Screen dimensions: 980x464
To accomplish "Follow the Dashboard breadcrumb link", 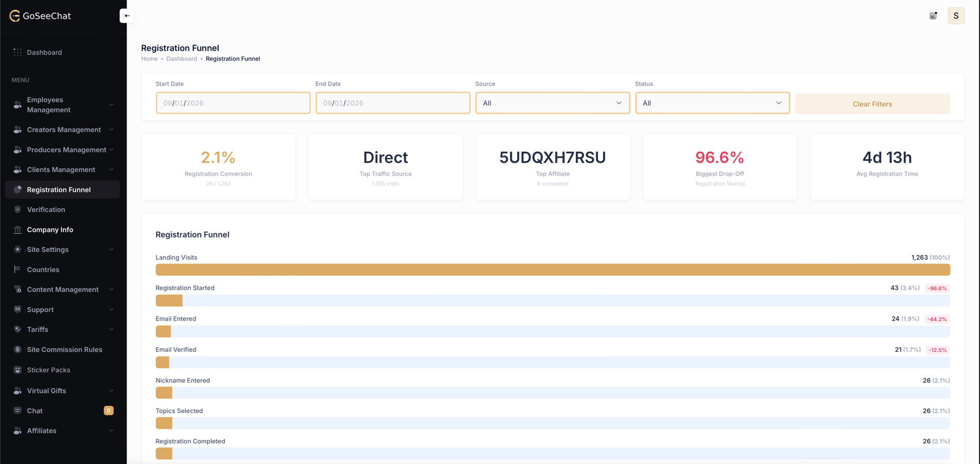I will [181, 59].
